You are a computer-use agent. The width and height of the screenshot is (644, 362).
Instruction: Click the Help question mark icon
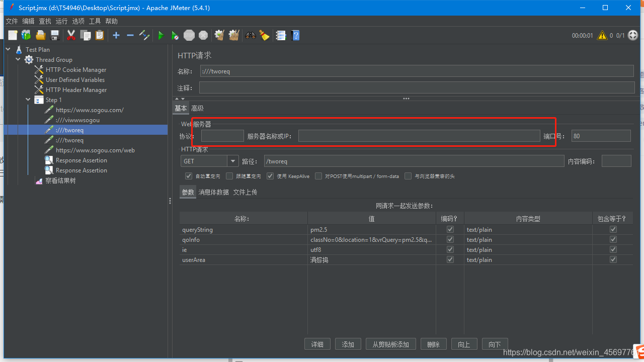click(296, 35)
